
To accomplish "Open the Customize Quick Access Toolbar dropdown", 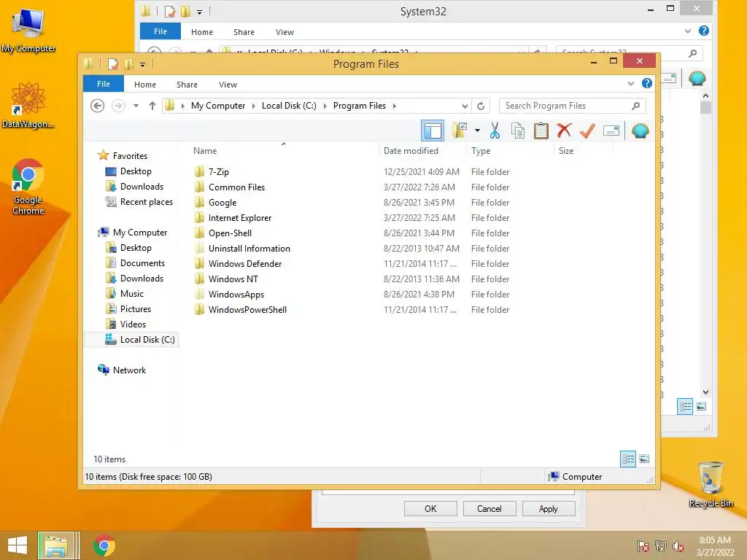I will point(142,64).
